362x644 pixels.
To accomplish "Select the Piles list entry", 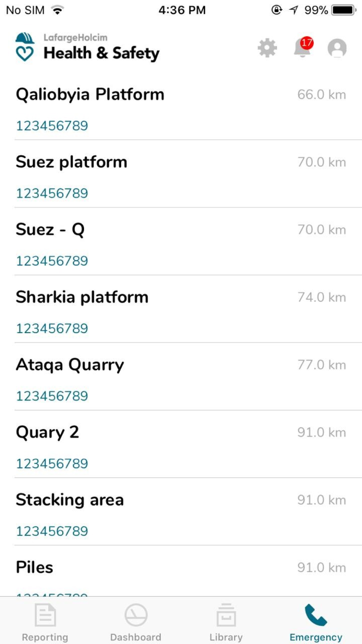I will pyautogui.click(x=35, y=568).
